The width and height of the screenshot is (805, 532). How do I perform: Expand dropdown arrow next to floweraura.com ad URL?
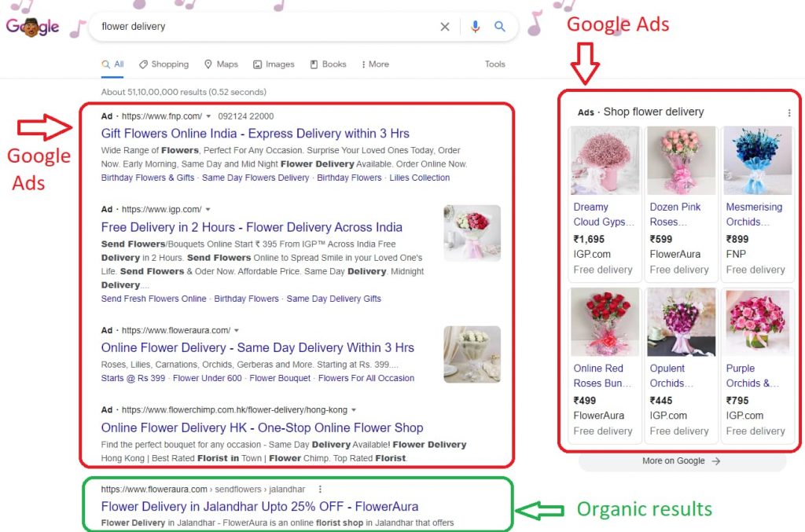(x=237, y=330)
